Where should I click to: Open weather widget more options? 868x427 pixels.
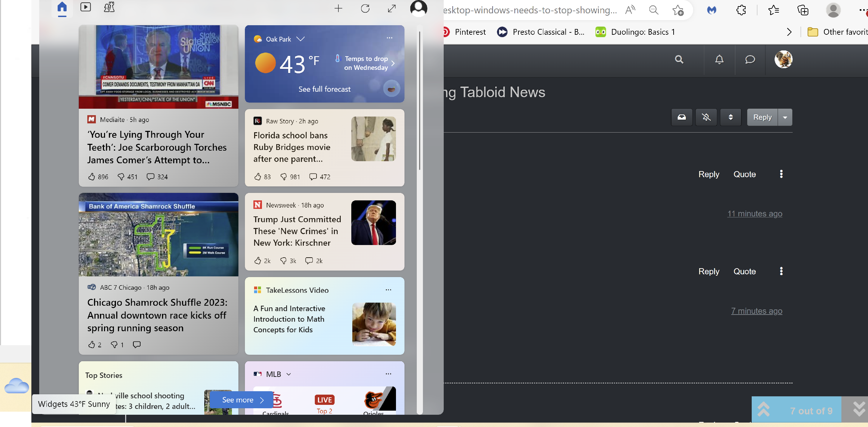click(x=389, y=38)
